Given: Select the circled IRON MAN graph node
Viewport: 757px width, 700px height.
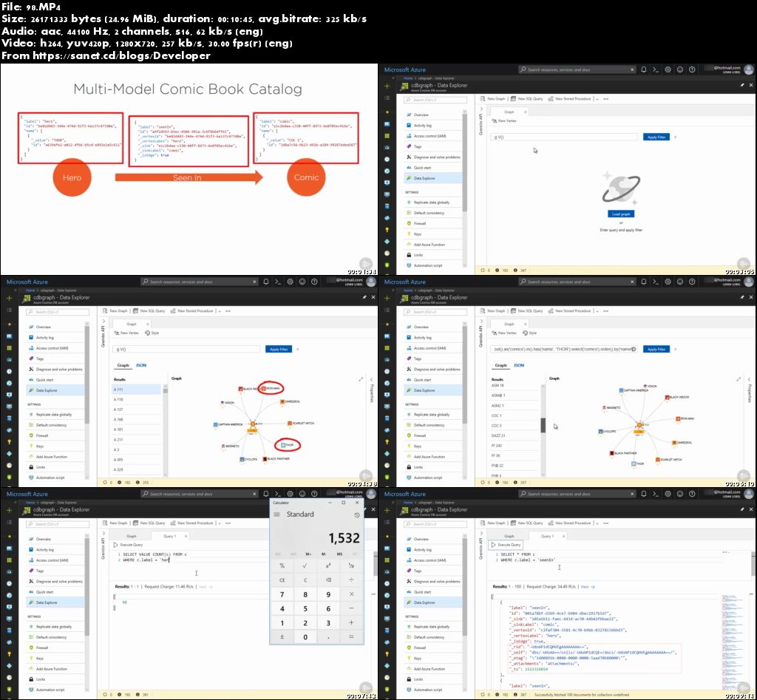Looking at the screenshot, I should (271, 388).
